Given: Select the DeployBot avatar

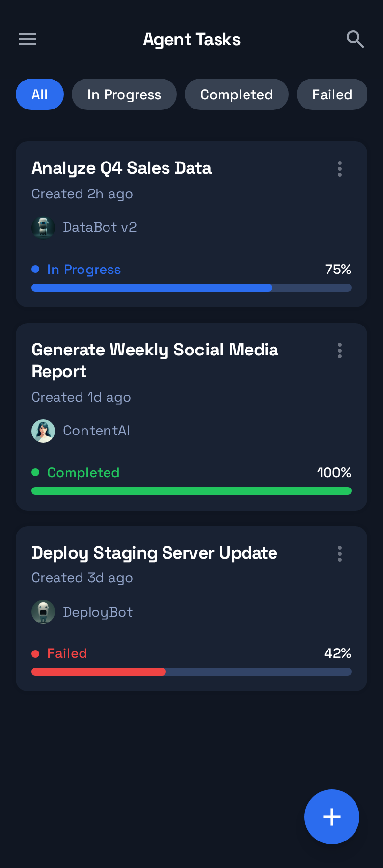Looking at the screenshot, I should click(x=43, y=612).
